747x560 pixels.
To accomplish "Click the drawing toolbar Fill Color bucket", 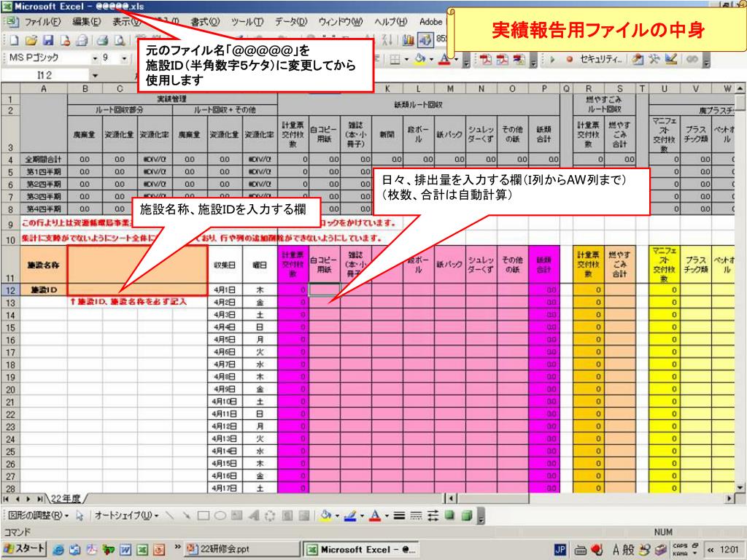I will coord(325,516).
